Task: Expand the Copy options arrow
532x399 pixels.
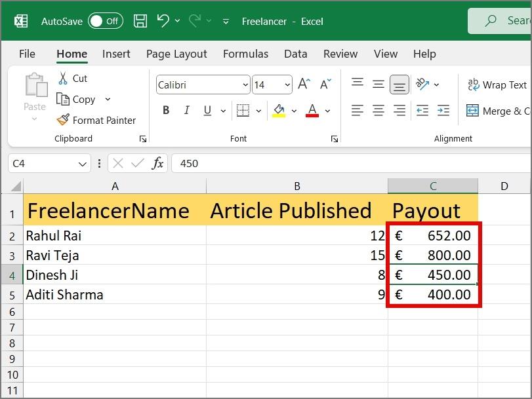Action: 108,100
